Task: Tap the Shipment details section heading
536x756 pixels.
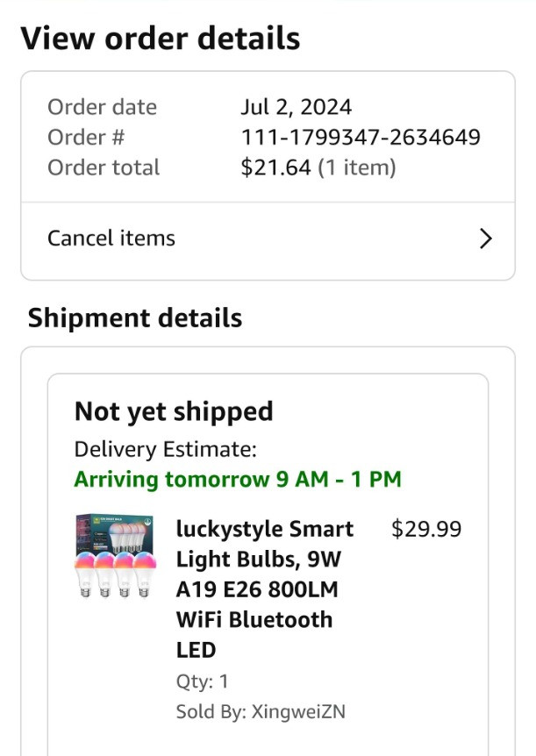Action: click(x=135, y=317)
